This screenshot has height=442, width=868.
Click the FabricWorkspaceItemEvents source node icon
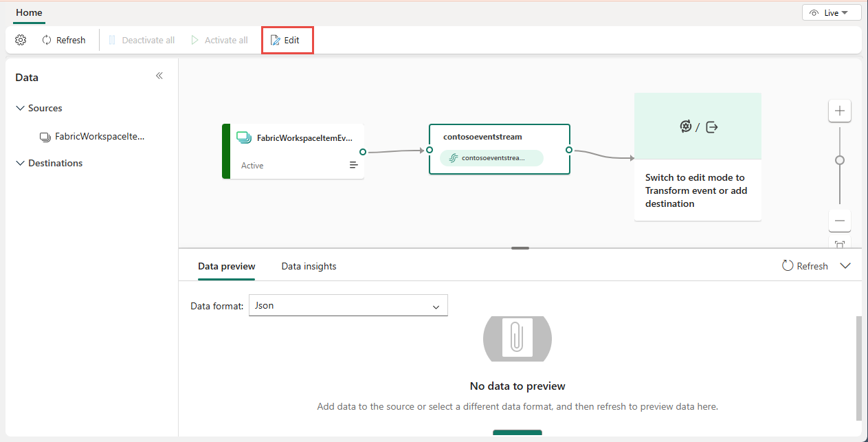[244, 137]
